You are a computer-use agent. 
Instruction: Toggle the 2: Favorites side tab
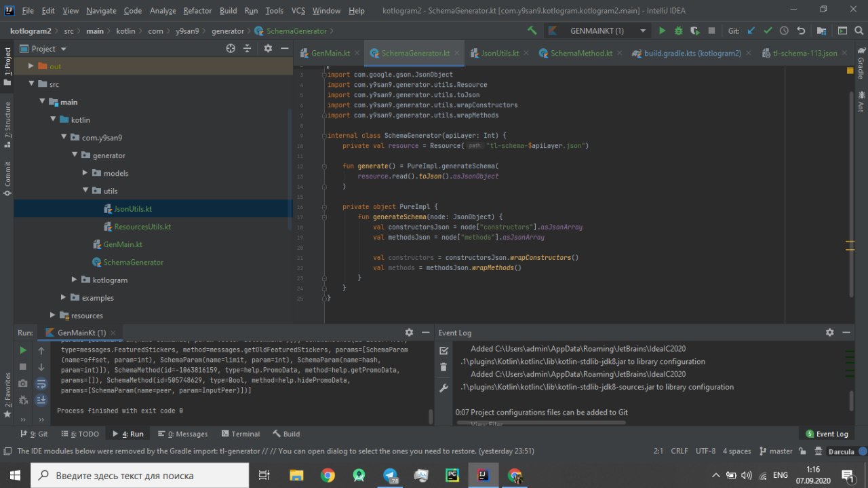7,395
